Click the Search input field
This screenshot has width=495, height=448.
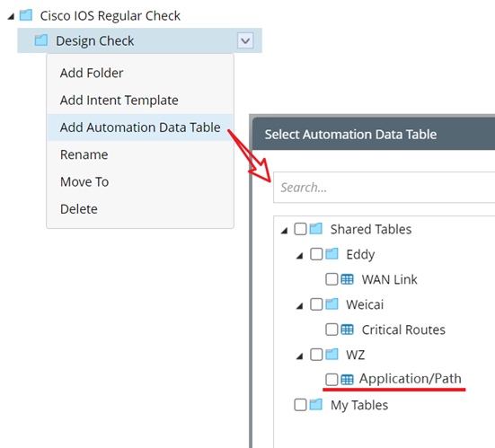click(x=384, y=188)
